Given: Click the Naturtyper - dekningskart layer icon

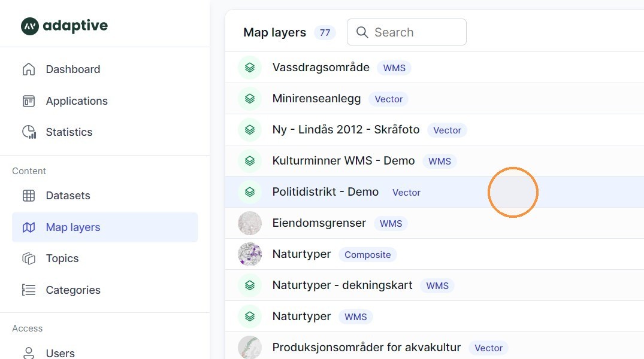Looking at the screenshot, I should [x=250, y=285].
